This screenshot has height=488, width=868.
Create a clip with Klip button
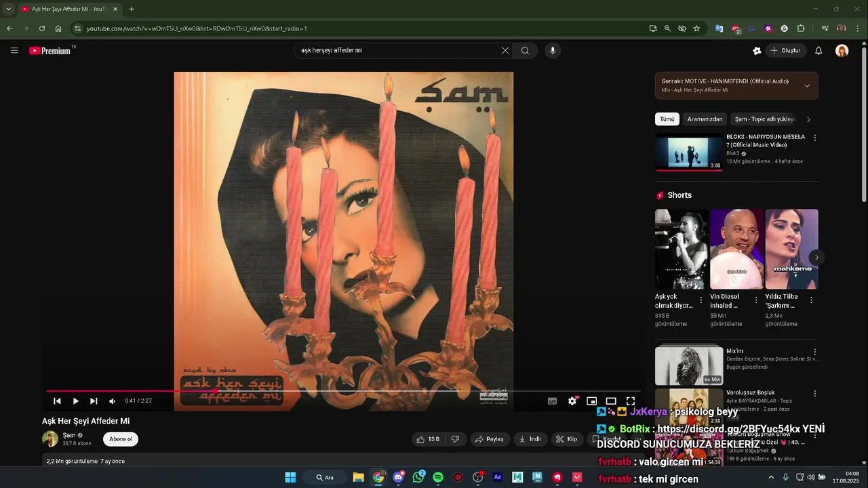[567, 439]
